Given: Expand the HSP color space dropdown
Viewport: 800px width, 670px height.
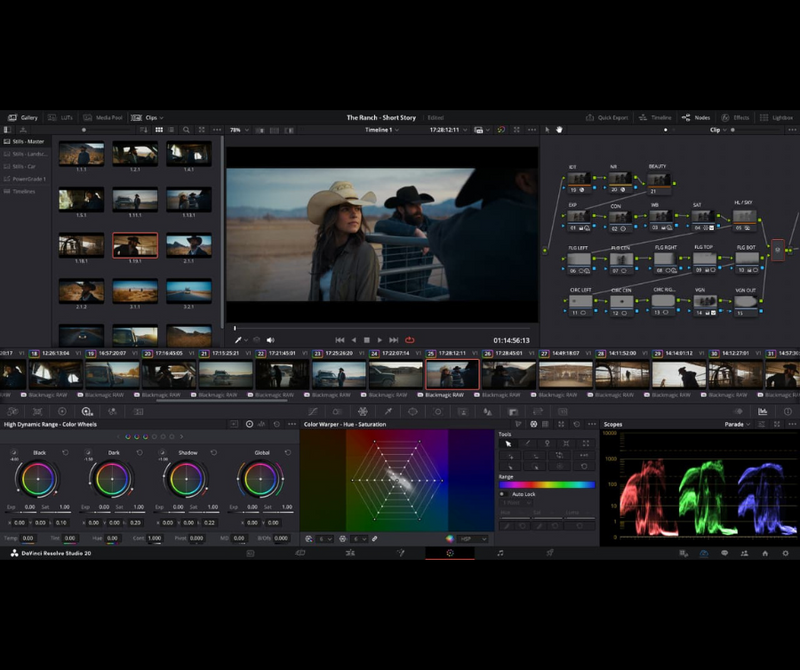Looking at the screenshot, I should tap(473, 539).
